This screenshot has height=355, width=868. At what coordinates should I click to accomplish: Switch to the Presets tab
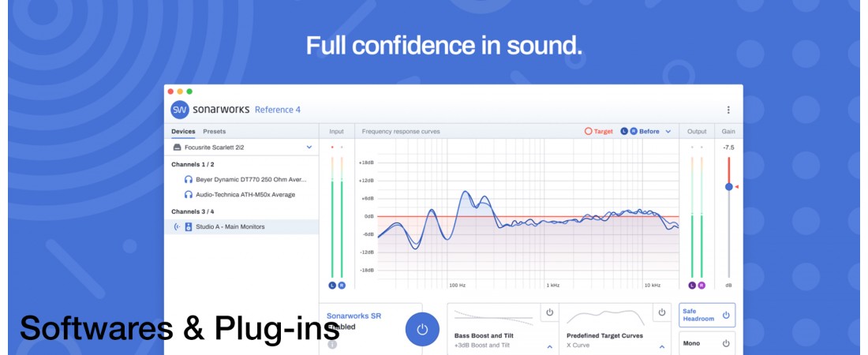[x=214, y=132]
